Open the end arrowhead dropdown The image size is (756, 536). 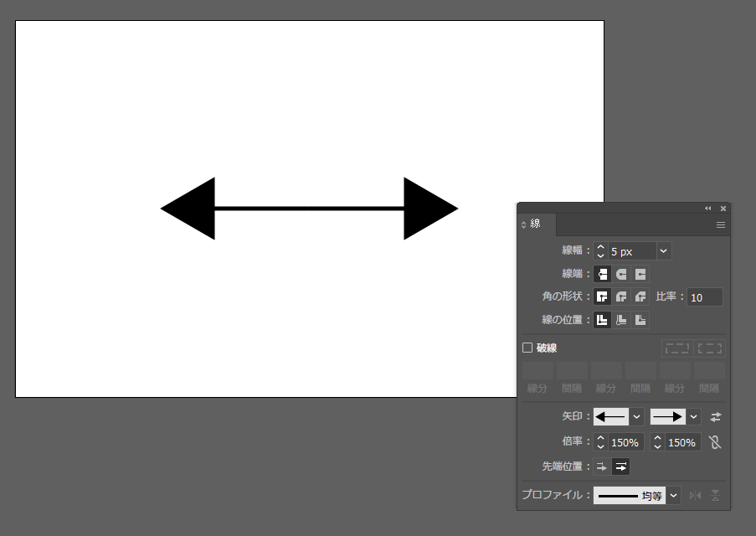click(x=694, y=416)
